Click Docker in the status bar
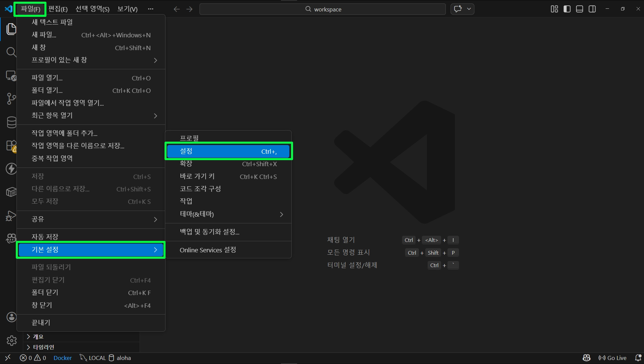This screenshot has height=364, width=644. coord(63,358)
